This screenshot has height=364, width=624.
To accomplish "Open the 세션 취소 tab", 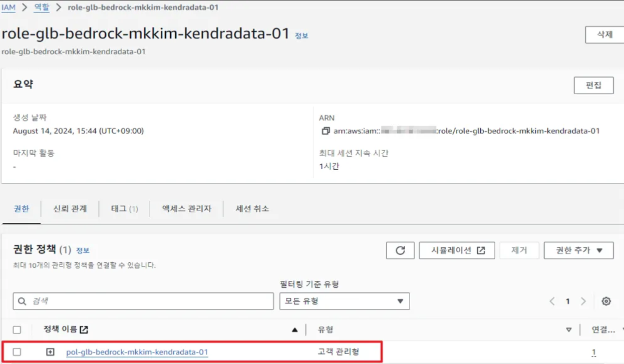I will [252, 209].
